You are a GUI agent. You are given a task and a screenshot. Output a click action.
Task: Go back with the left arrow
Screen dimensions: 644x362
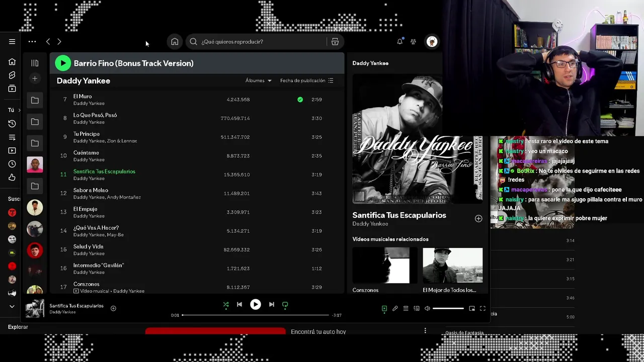coord(48,42)
